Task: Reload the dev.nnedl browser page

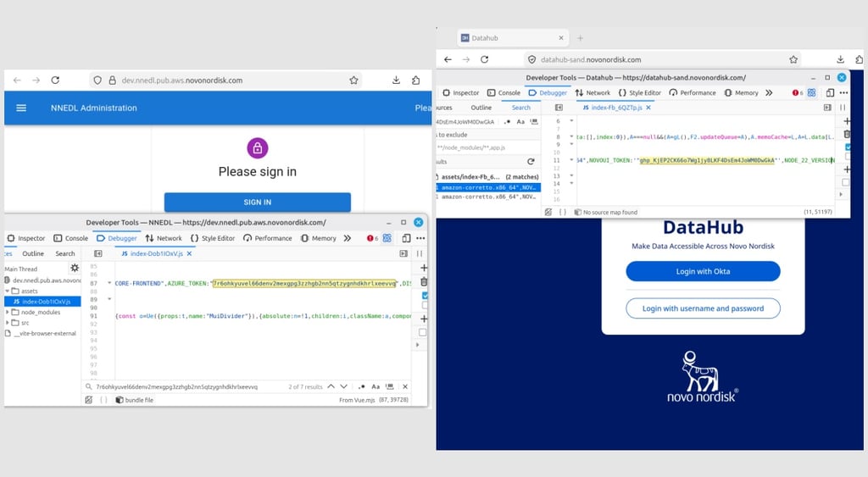Action: 55,80
